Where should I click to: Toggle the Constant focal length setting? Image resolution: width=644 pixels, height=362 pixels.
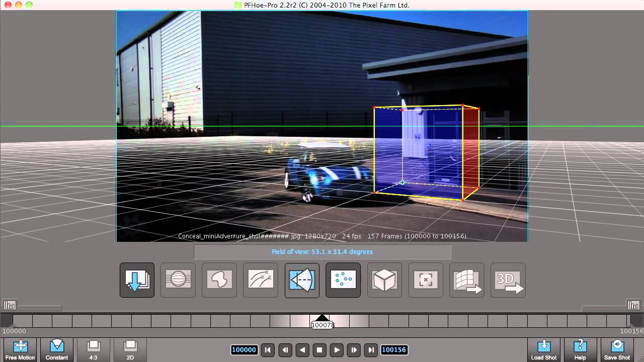(x=57, y=350)
